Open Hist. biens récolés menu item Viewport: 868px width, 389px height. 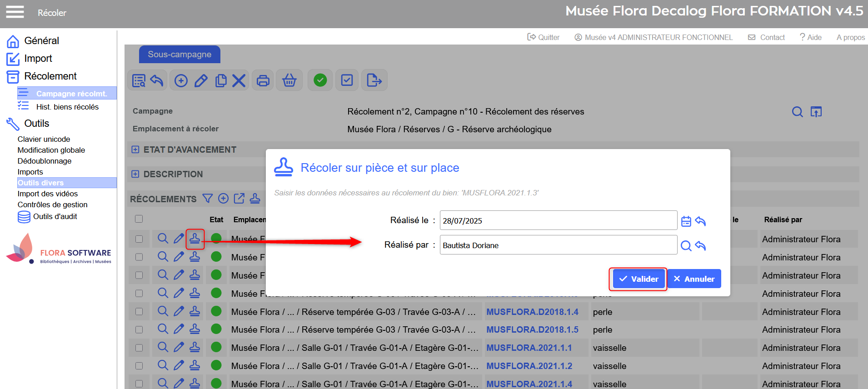point(67,107)
